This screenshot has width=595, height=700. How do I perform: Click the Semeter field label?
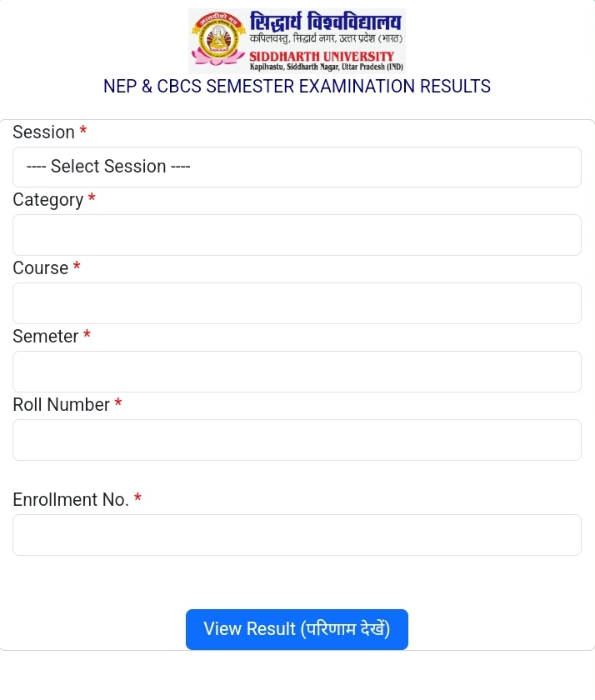[x=46, y=337]
